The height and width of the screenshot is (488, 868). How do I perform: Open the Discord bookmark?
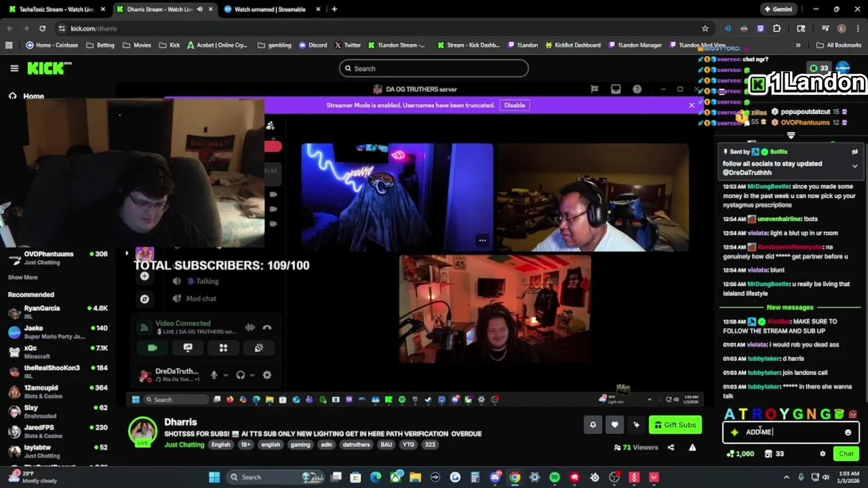pos(312,45)
